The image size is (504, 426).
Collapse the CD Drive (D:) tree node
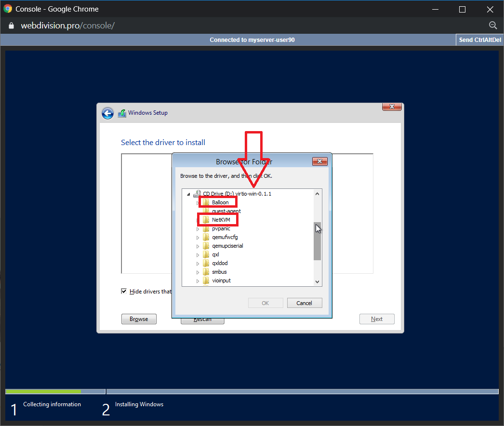188,194
